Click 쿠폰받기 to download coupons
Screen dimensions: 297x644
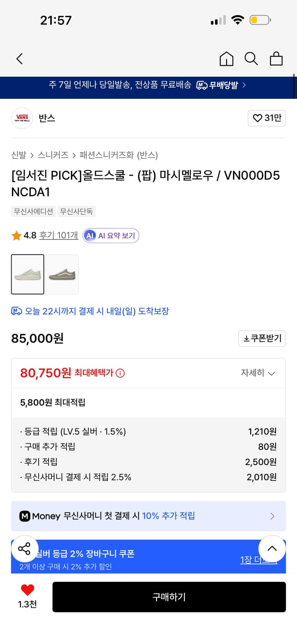click(262, 338)
